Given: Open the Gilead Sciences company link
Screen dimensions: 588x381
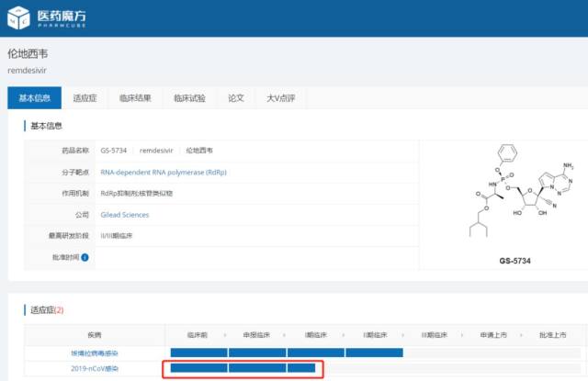Looking at the screenshot, I should click(x=125, y=215).
